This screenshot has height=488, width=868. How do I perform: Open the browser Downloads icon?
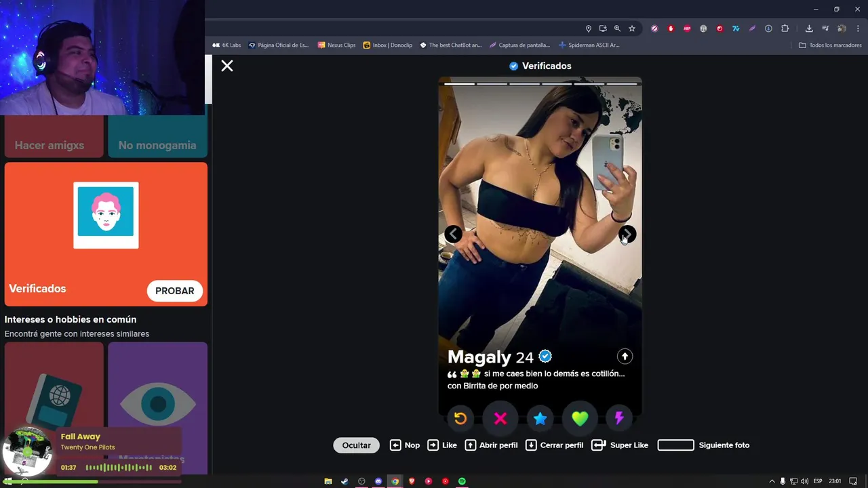(809, 28)
